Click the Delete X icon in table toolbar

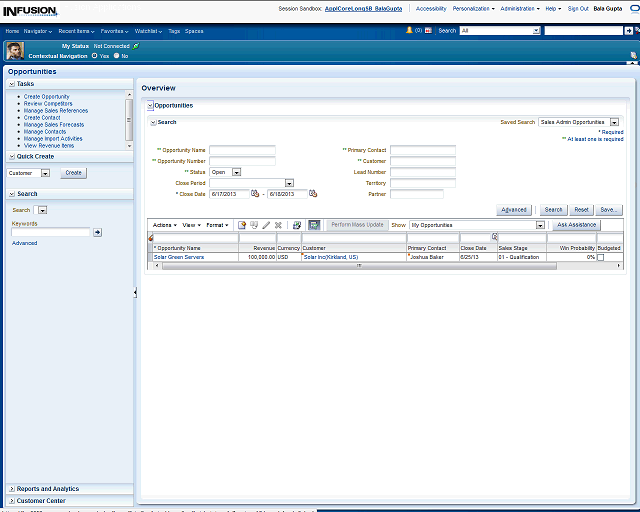[x=278, y=225]
